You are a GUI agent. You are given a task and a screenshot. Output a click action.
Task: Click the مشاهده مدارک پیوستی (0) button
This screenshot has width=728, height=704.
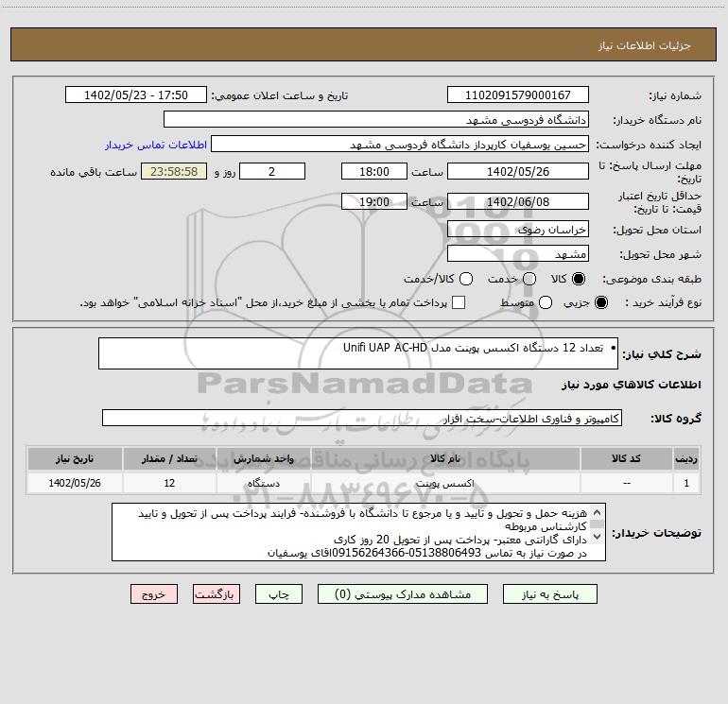point(403,594)
